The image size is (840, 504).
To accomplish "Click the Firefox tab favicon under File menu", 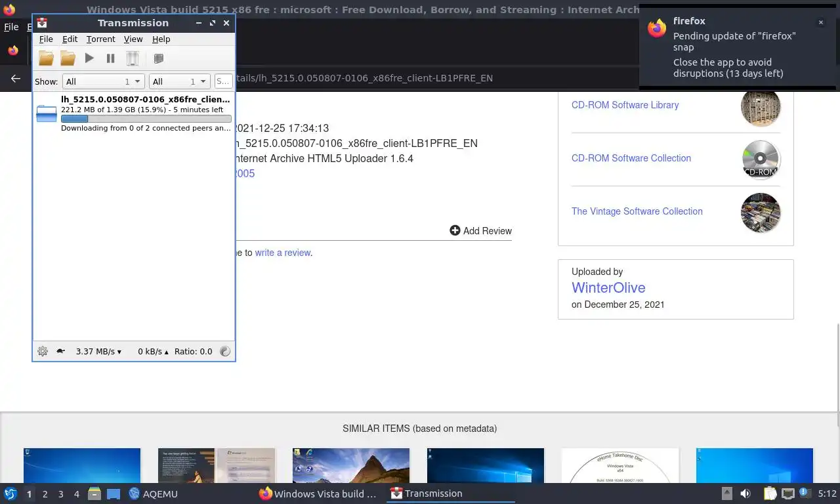I will 12,51.
